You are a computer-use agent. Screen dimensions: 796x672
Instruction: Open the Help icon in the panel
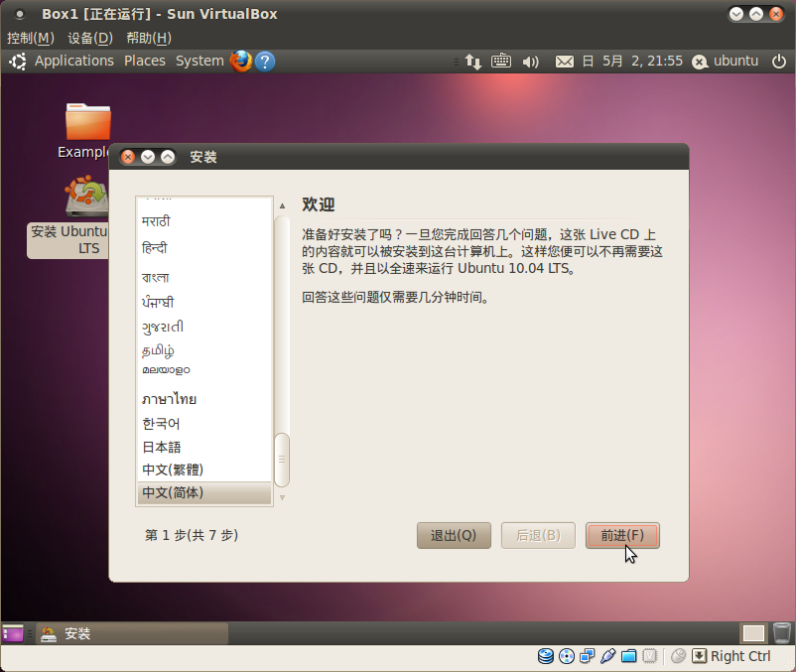click(265, 62)
